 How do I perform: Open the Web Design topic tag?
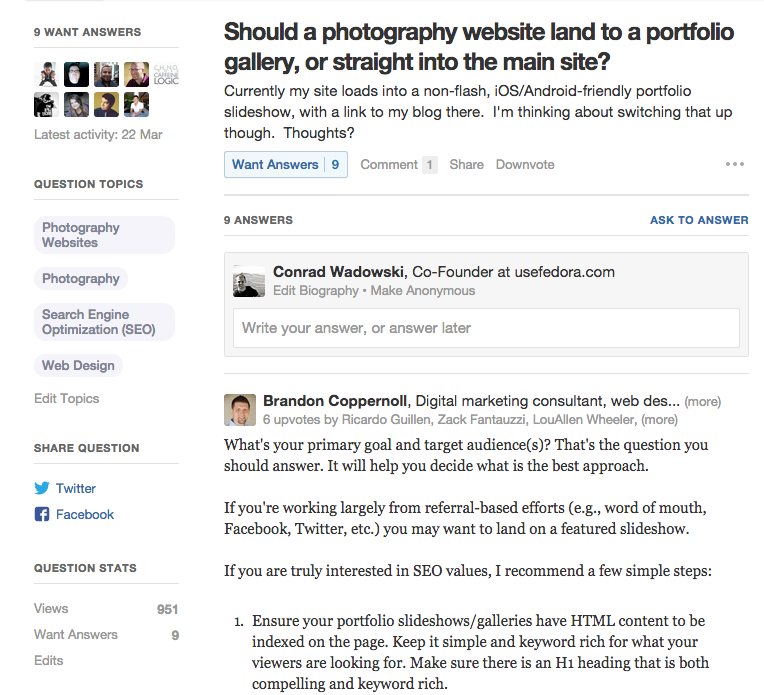[78, 366]
